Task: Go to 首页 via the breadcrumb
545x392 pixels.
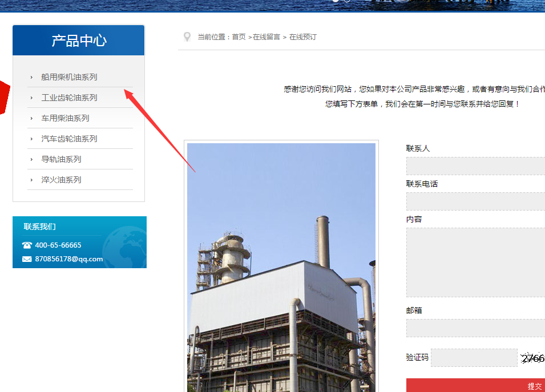Action: click(239, 37)
